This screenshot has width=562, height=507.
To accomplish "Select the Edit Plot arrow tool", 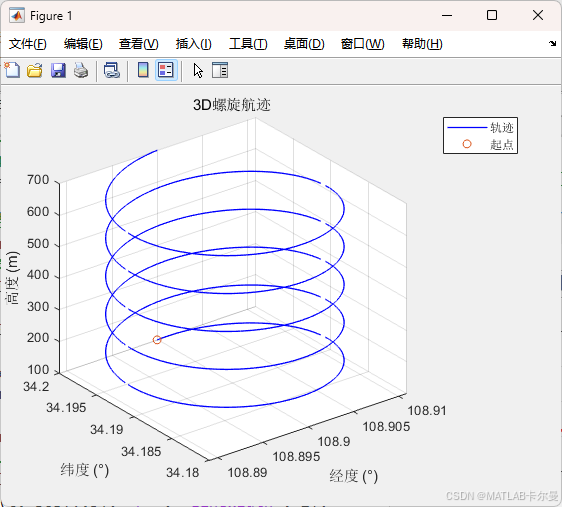I will (x=198, y=70).
